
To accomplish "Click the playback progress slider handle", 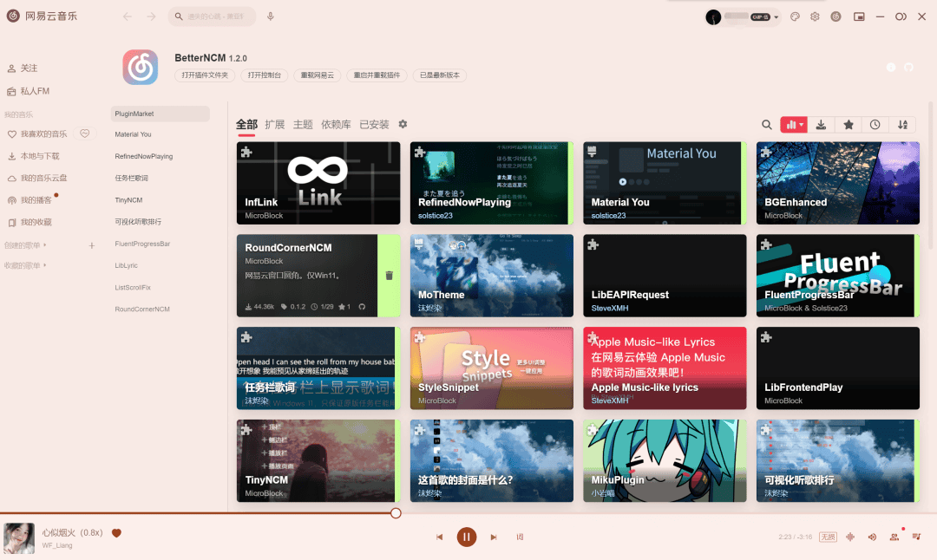I will point(396,513).
